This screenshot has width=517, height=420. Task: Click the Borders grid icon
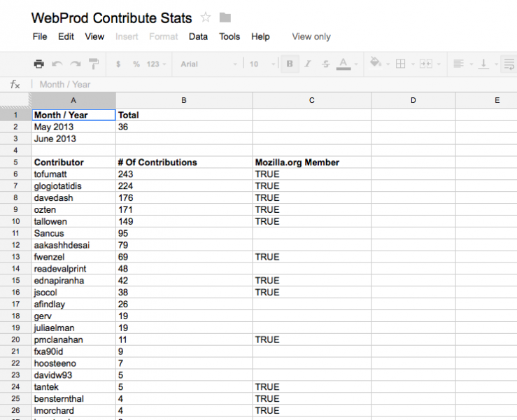click(400, 64)
